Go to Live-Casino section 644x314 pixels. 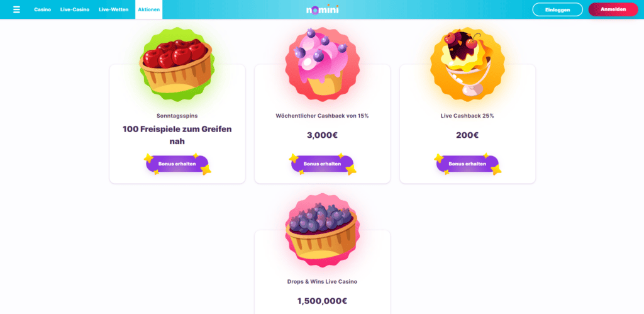(x=75, y=9)
